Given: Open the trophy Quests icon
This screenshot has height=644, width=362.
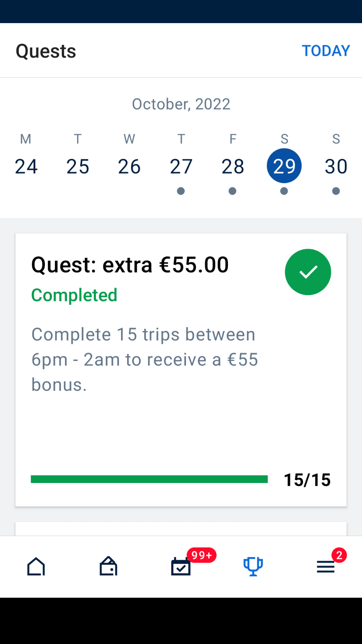Looking at the screenshot, I should click(x=253, y=566).
